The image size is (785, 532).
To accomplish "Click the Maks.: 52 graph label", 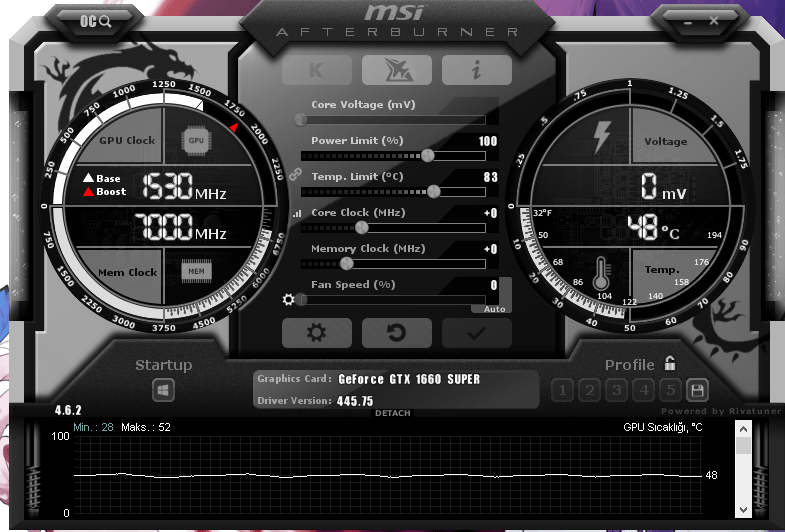I will click(x=146, y=427).
